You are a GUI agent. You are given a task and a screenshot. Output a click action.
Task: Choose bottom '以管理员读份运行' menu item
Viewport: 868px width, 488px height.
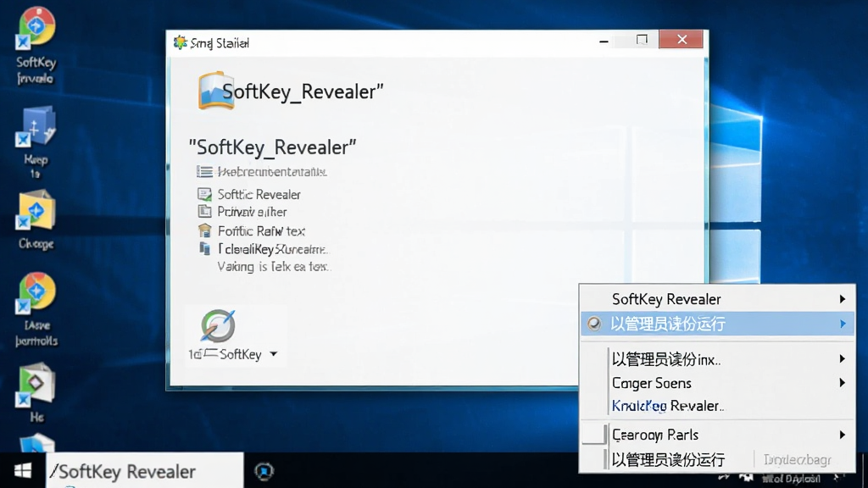coord(668,460)
